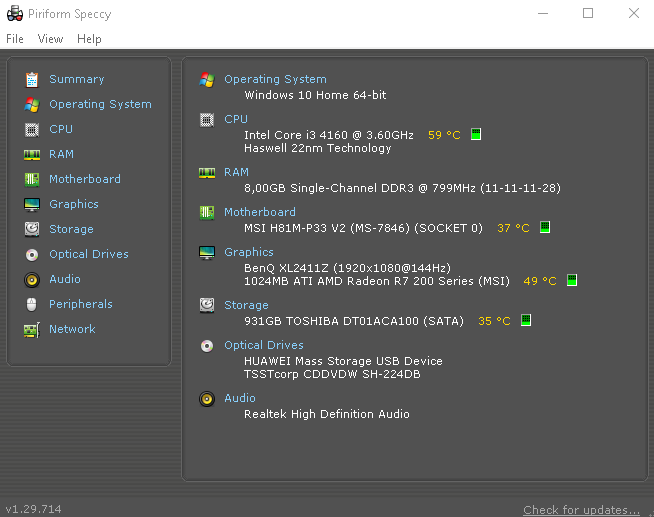Click the BenQ XL2411Z monitor text
Viewport: 654px width, 517px height.
(x=347, y=268)
